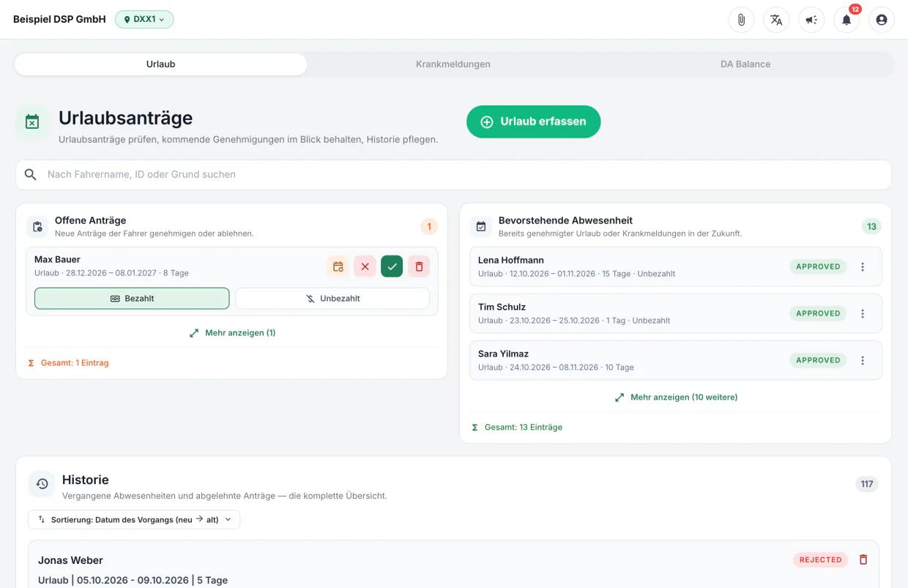Delete Jonas Weber's rejected history entry
Image resolution: width=908 pixels, height=588 pixels.
pyautogui.click(x=863, y=559)
